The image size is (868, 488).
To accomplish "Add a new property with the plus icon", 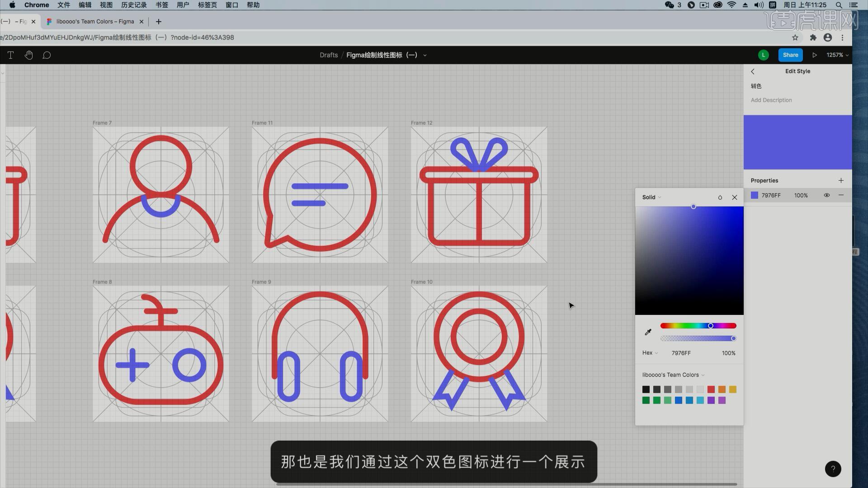I will (x=841, y=181).
